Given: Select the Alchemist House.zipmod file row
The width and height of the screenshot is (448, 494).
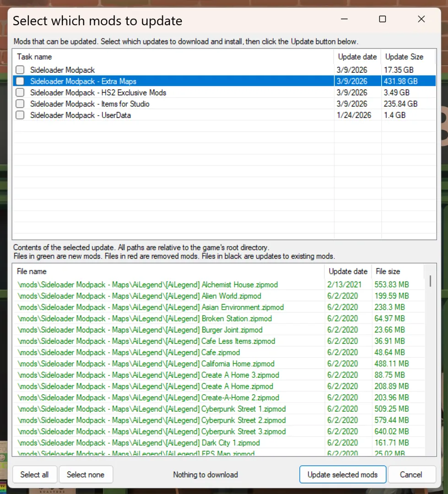Looking at the screenshot, I should [147, 285].
